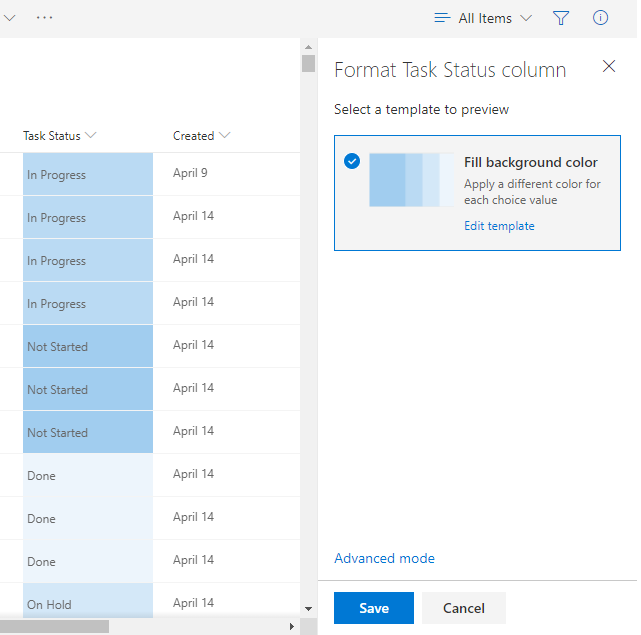The height and width of the screenshot is (635, 641).
Task: Click the On Hold status cell
Action: click(88, 600)
